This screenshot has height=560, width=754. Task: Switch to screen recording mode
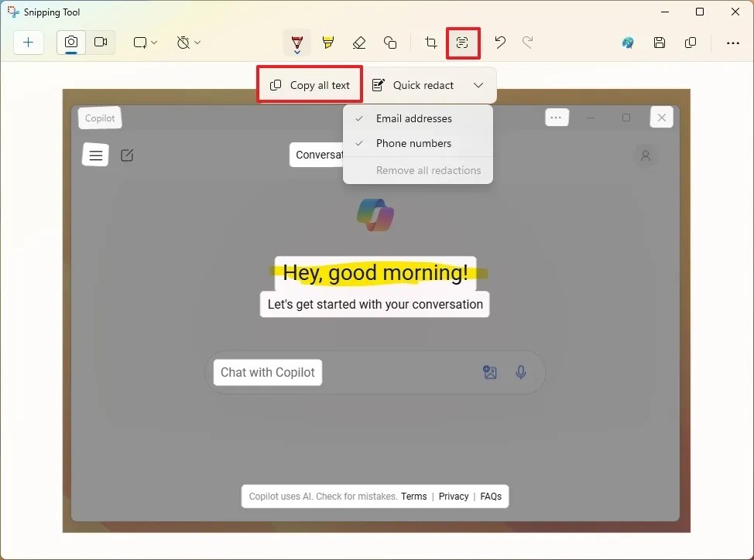pyautogui.click(x=101, y=43)
